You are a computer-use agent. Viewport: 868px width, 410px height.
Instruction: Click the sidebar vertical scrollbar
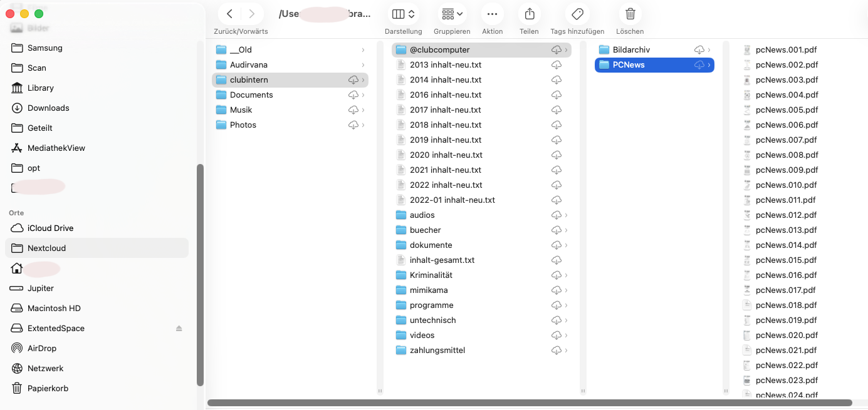point(200,275)
